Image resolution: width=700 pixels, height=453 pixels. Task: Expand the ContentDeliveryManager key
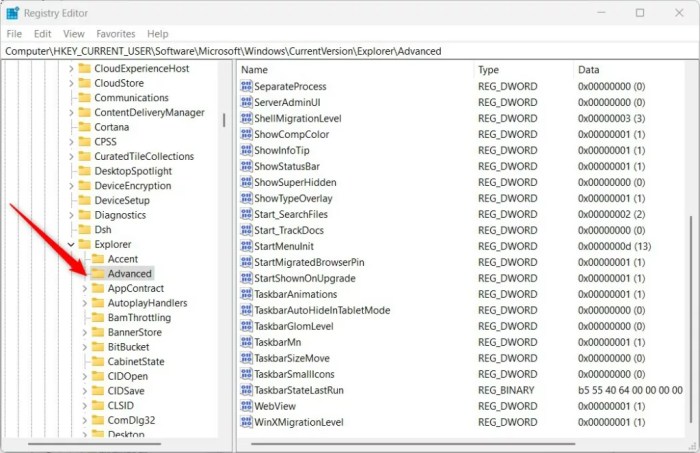71,112
